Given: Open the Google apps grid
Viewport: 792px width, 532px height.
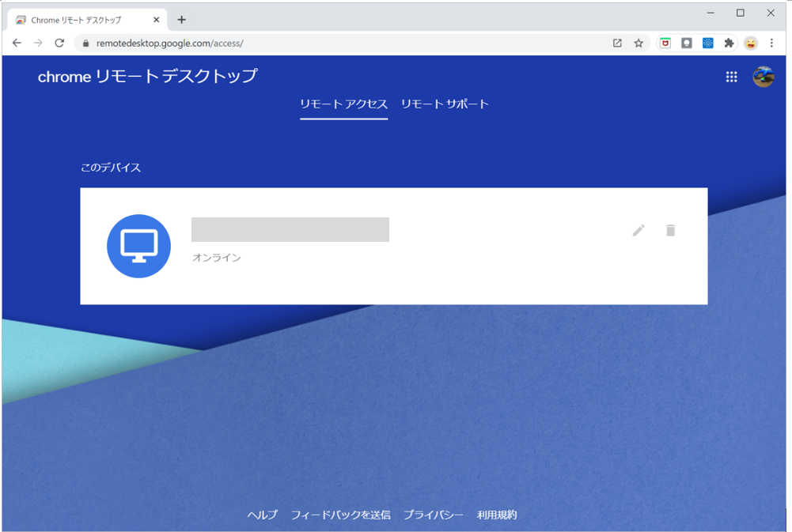Looking at the screenshot, I should pyautogui.click(x=731, y=77).
